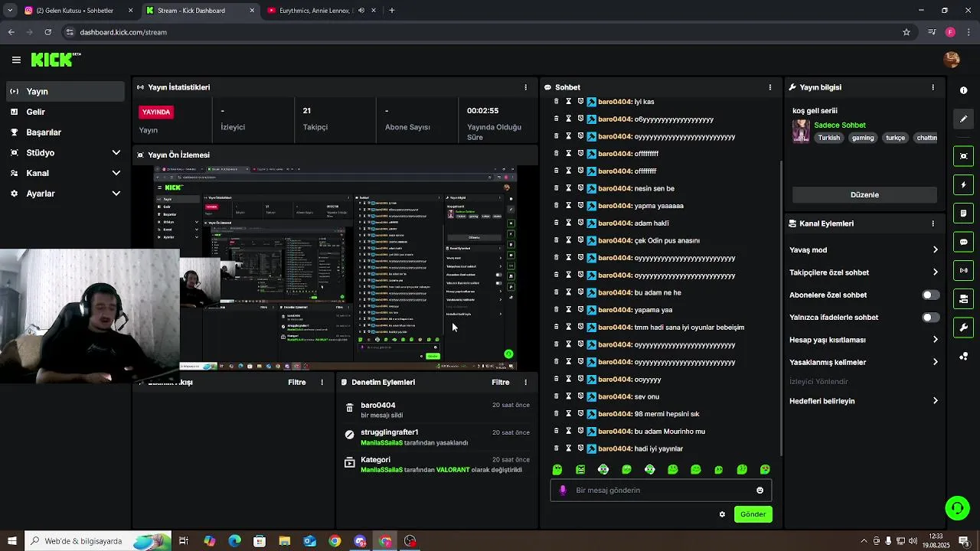This screenshot has height=551, width=980.
Task: Click the user profile avatar top right
Action: 952,60
